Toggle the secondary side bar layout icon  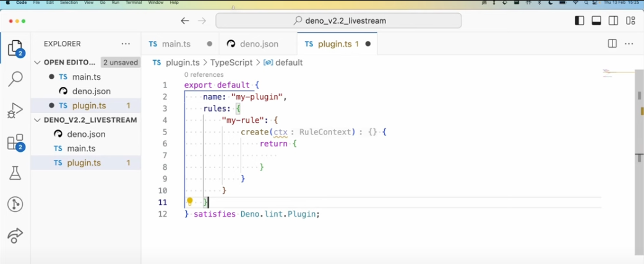[x=613, y=20]
